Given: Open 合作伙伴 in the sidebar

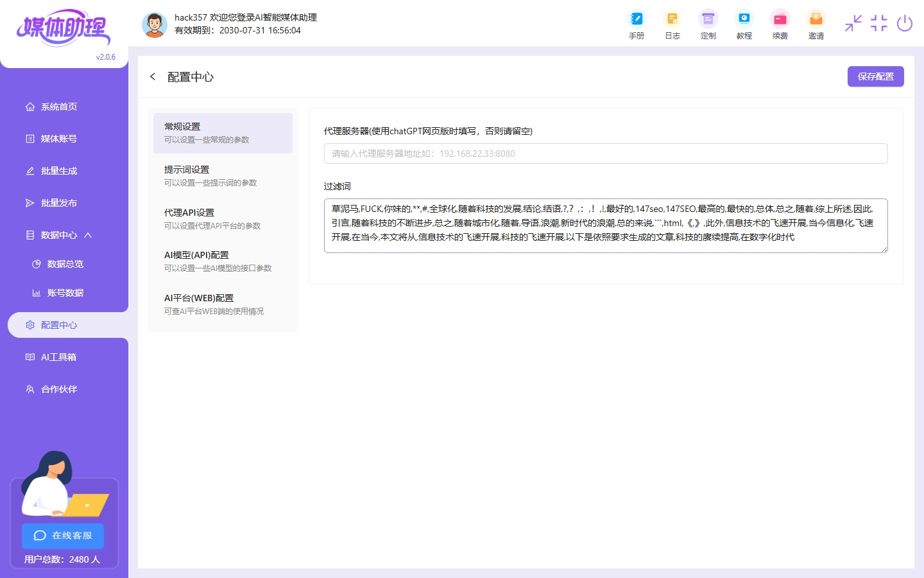Looking at the screenshot, I should (58, 389).
